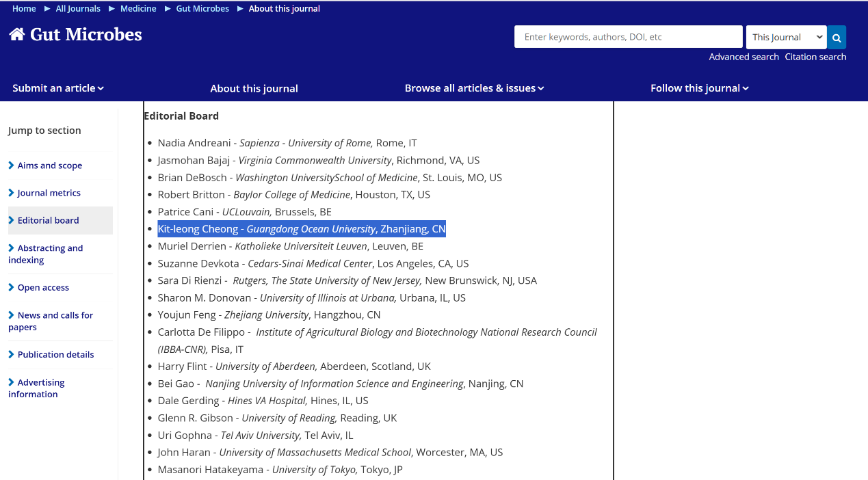868x480 pixels.
Task: Click the Uri Gophna entry
Action: point(255,435)
